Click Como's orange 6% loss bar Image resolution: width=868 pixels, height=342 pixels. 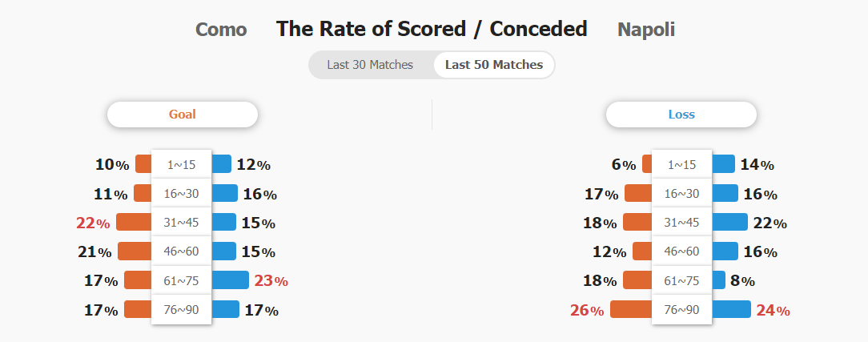pyautogui.click(x=647, y=164)
